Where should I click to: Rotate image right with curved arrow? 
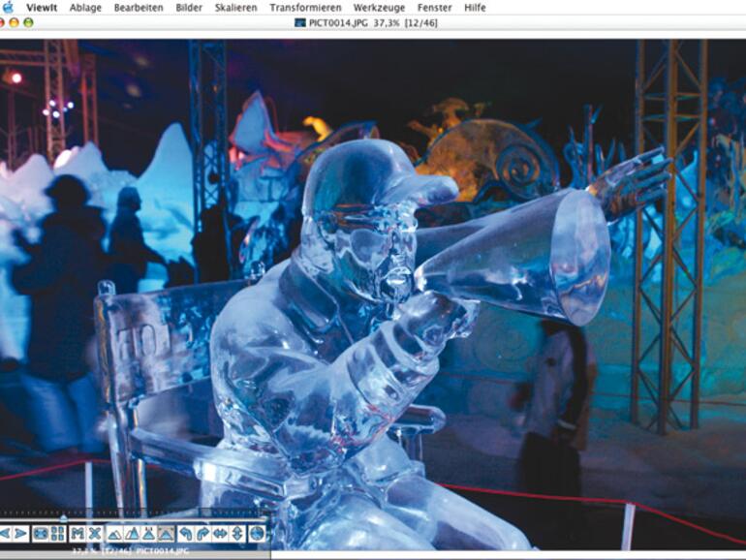tap(202, 533)
